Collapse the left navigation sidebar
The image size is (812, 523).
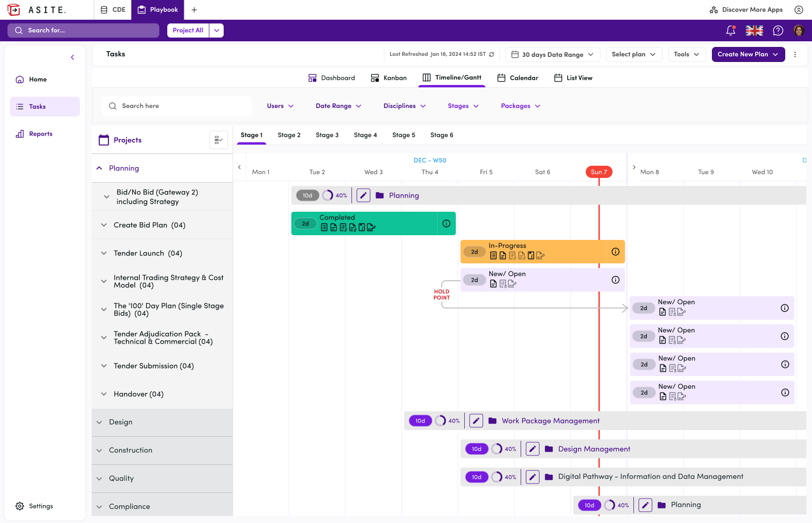72,57
